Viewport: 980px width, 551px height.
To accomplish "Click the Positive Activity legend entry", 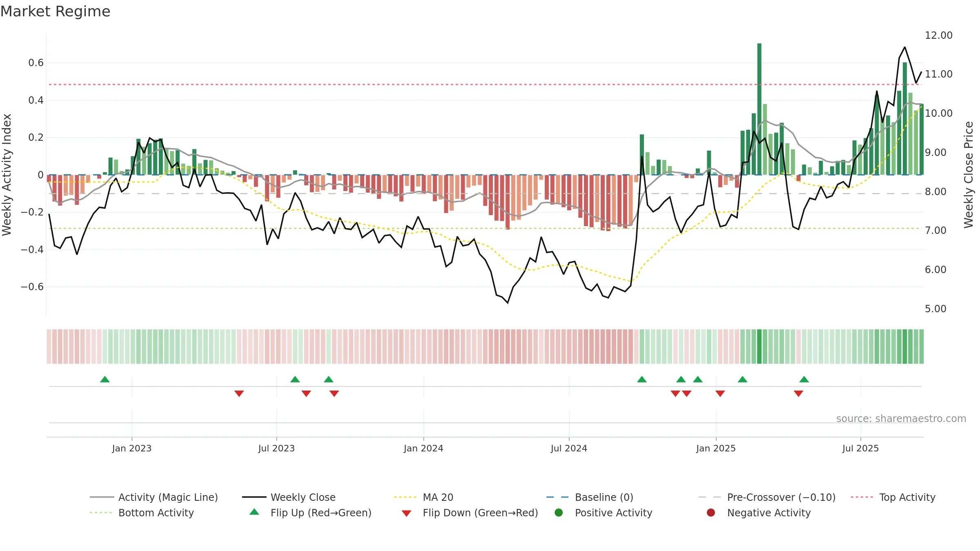I will click(604, 513).
